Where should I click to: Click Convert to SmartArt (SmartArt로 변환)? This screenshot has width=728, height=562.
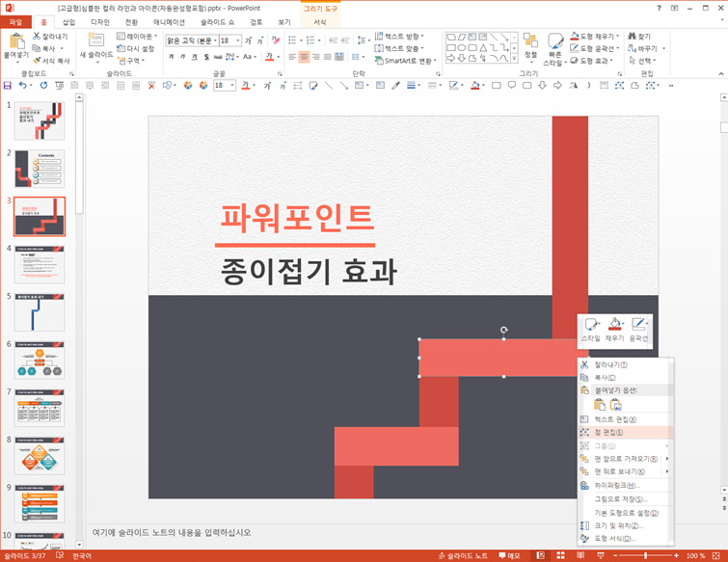coord(406,61)
